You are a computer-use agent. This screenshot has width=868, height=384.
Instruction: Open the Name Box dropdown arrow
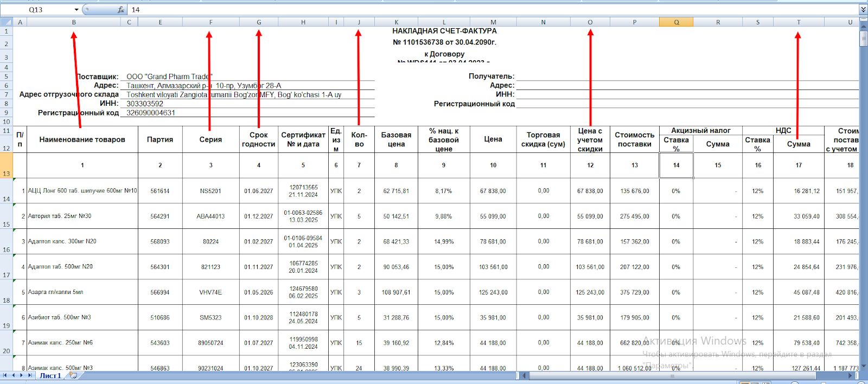coord(76,10)
